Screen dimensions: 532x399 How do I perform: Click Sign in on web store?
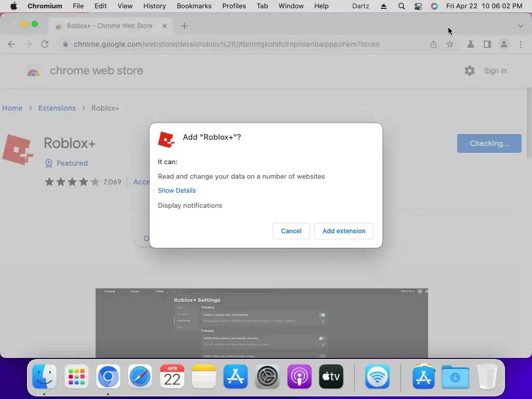[x=495, y=71]
